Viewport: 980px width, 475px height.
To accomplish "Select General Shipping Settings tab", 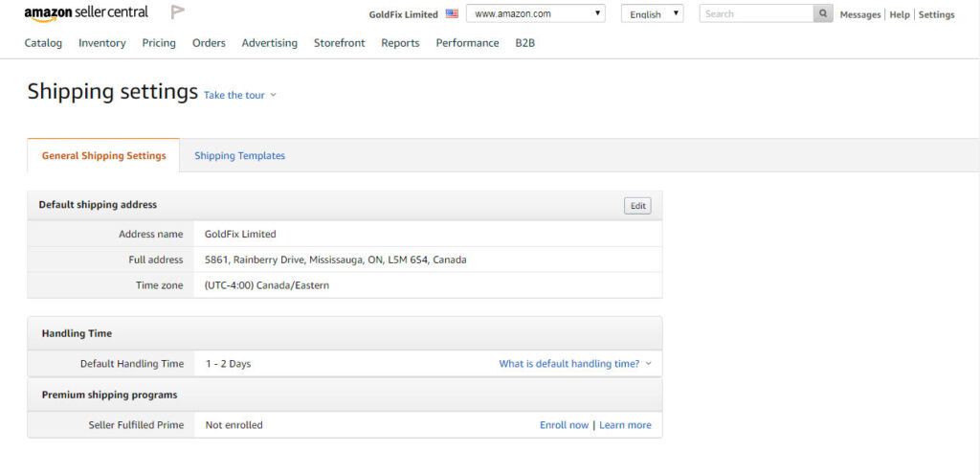I will (103, 156).
